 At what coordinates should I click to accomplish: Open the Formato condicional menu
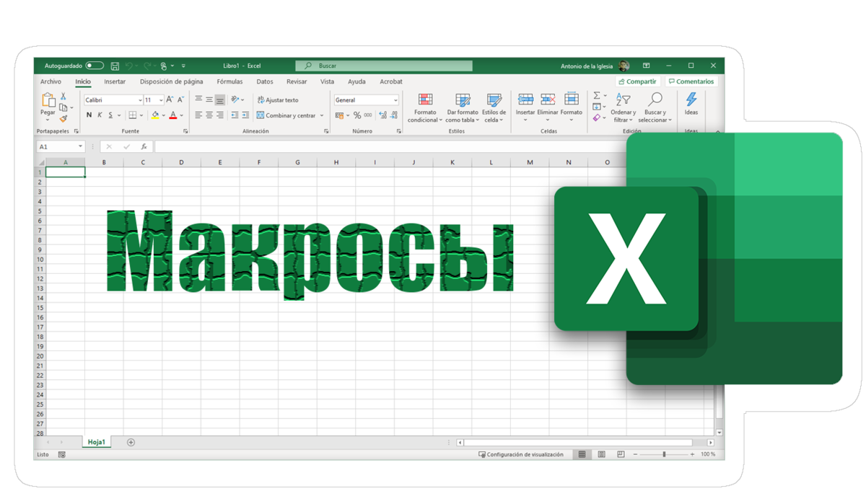[x=425, y=108]
